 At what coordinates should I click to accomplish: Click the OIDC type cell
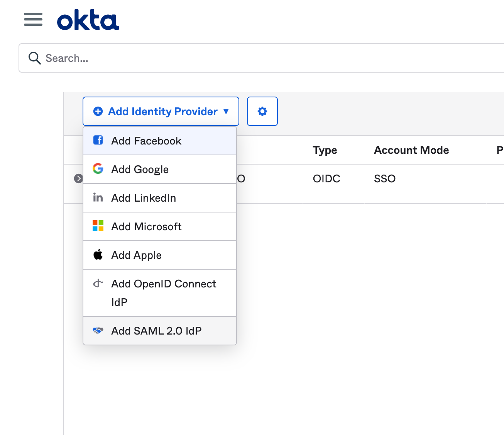point(326,179)
